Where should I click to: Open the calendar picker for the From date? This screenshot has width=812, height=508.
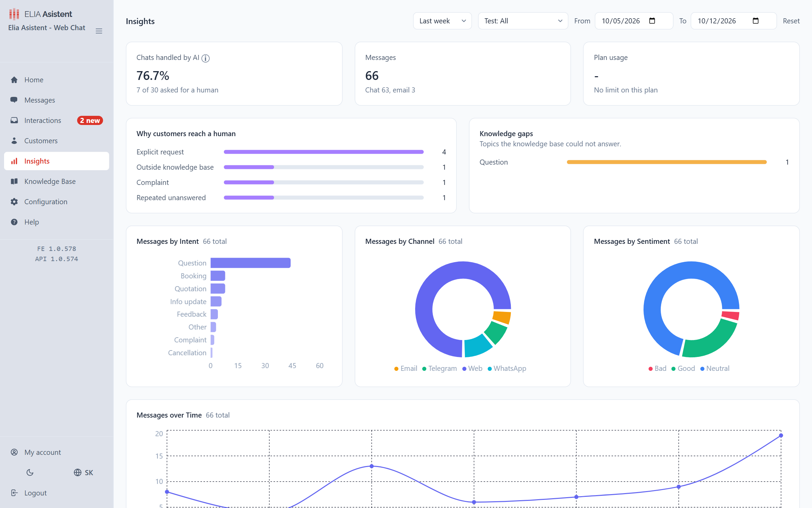pyautogui.click(x=652, y=21)
